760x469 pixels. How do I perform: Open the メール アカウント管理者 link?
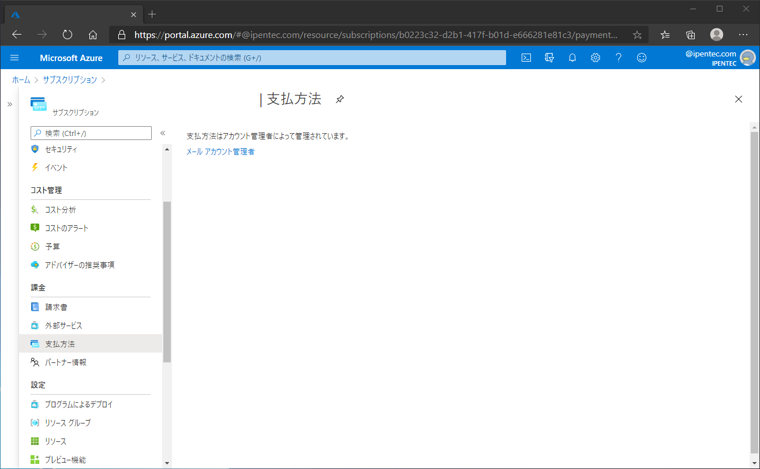[x=221, y=152]
